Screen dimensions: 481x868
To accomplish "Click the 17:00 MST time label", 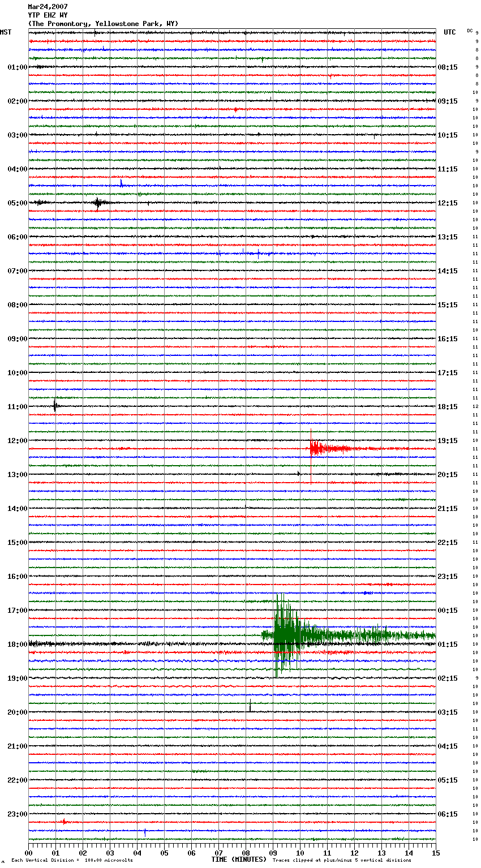I will (x=18, y=611).
